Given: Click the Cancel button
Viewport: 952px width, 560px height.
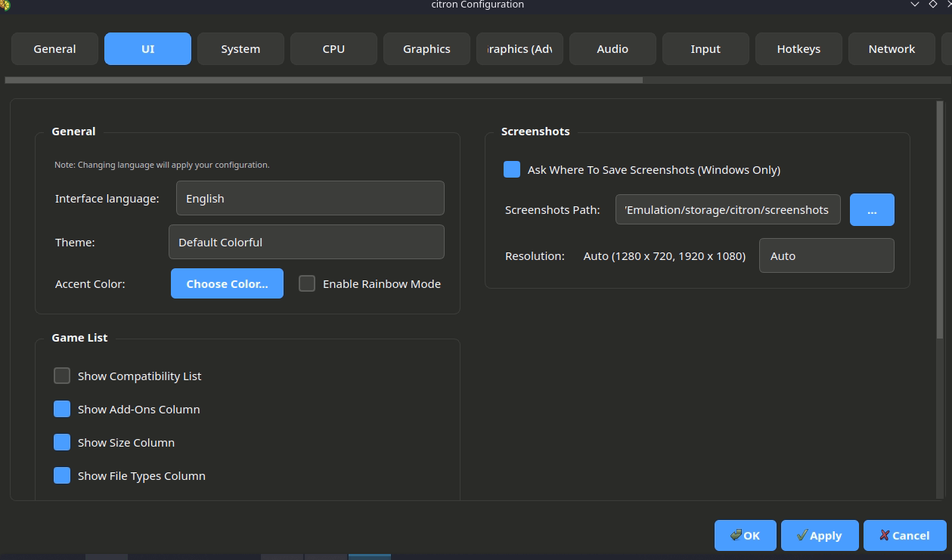Looking at the screenshot, I should [x=904, y=535].
